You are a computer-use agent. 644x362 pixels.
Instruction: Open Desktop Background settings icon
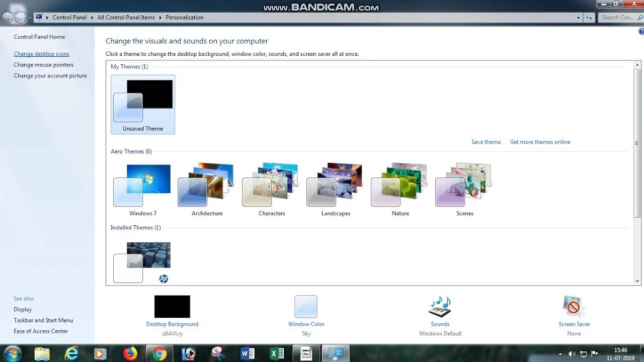172,306
